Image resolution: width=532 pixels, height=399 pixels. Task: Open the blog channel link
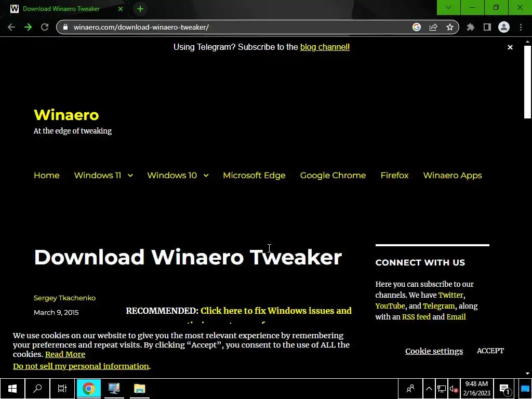(325, 47)
